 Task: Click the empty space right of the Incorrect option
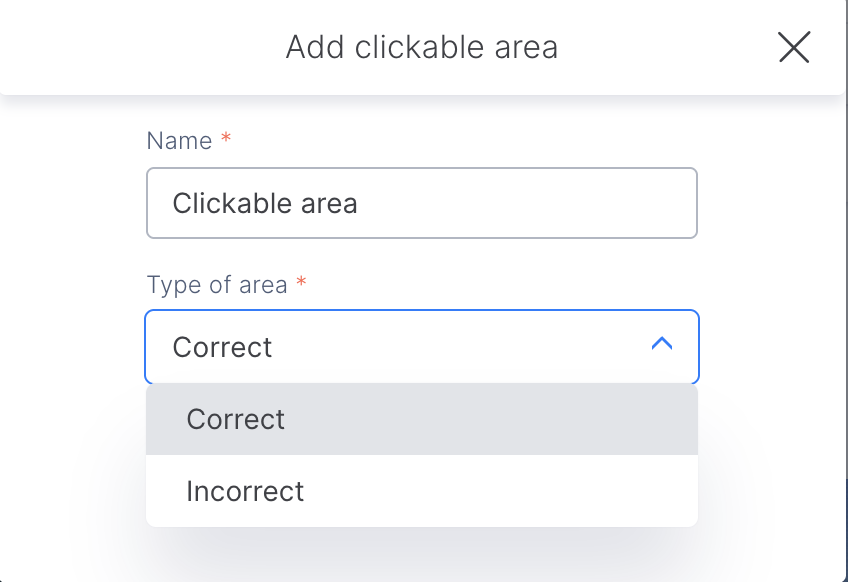click(520, 491)
